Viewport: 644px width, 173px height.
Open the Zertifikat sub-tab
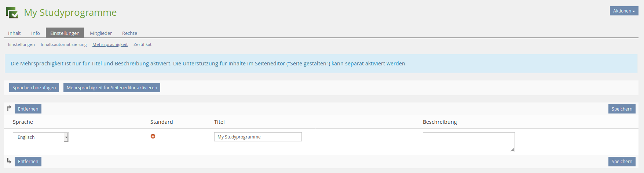click(x=142, y=44)
